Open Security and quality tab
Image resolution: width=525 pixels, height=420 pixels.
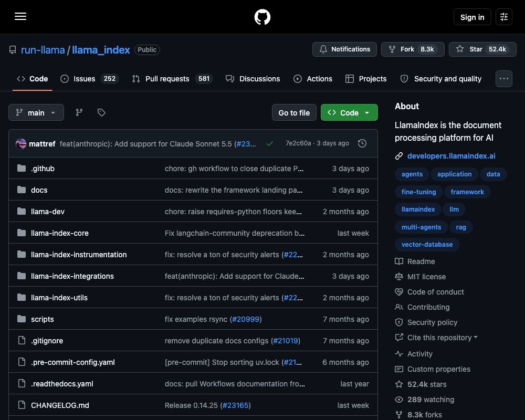point(441,79)
